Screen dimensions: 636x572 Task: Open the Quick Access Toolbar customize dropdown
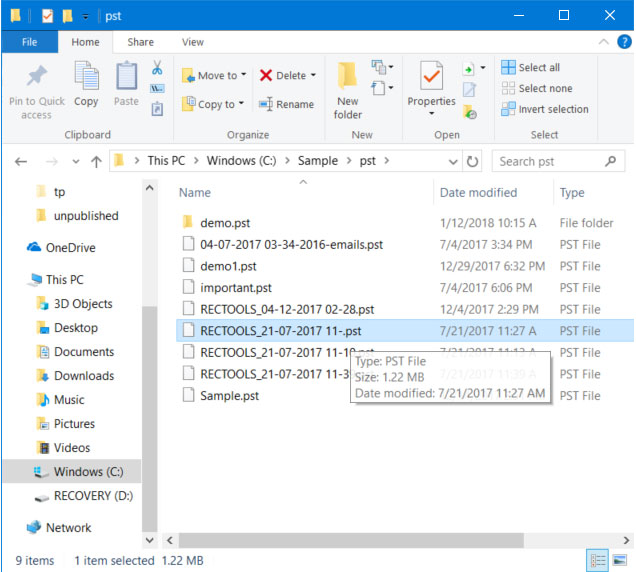tap(86, 16)
